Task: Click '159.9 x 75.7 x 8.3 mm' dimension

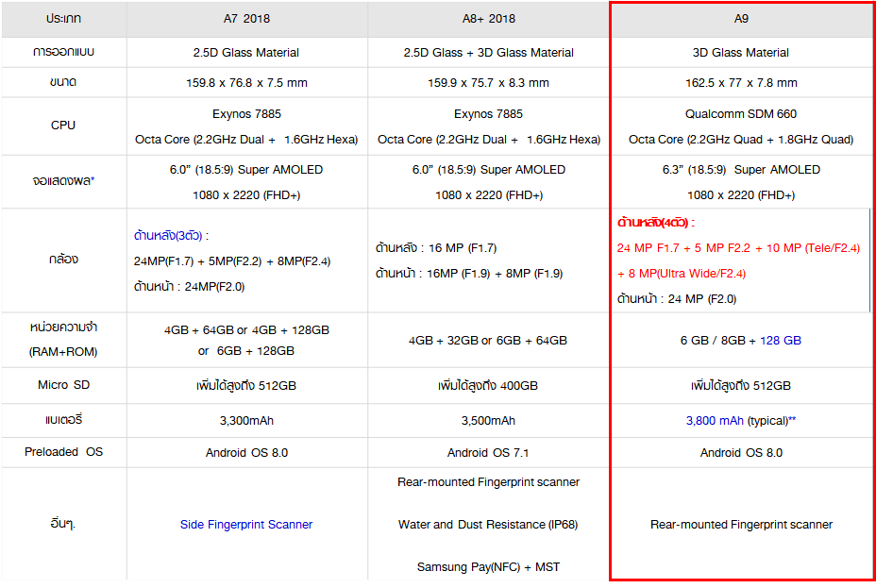Action: (x=489, y=83)
